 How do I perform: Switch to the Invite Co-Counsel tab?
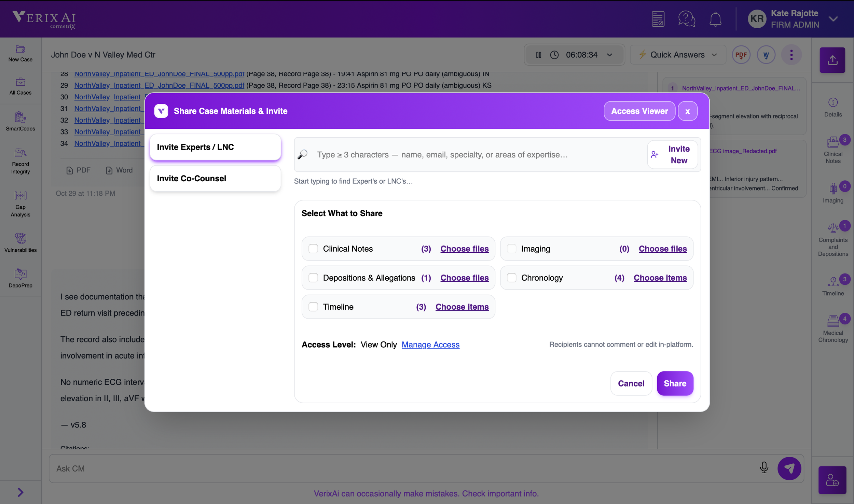coord(215,178)
